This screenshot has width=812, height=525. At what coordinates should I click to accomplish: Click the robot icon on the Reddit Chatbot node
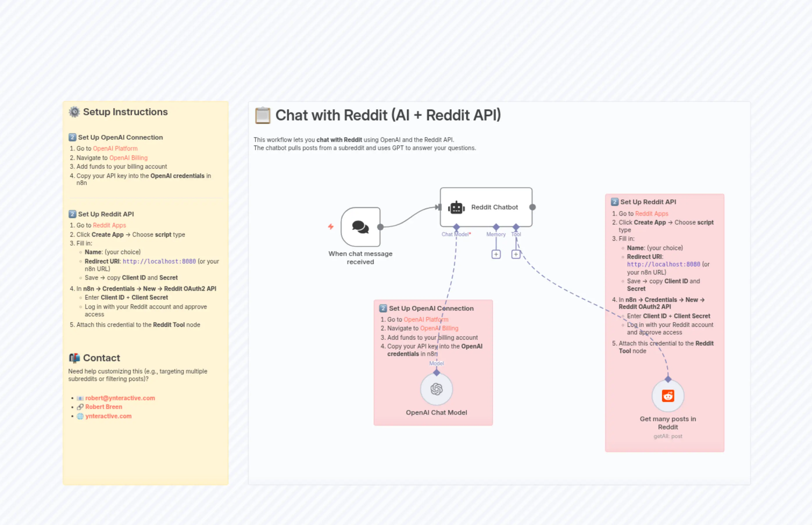coord(456,207)
